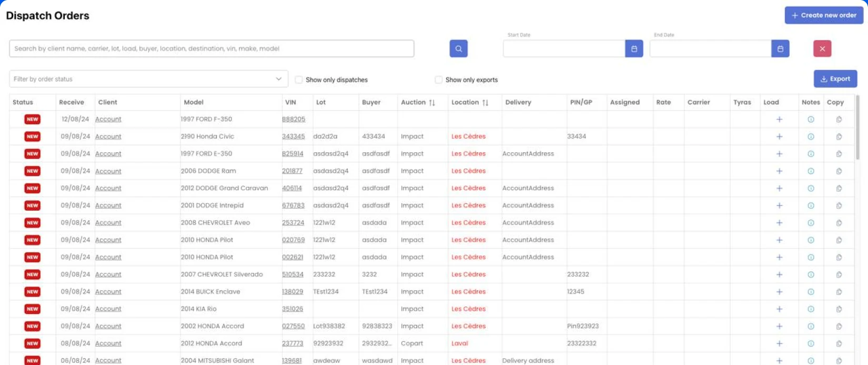The height and width of the screenshot is (365, 868).
Task: Open notes for 2012 DODGE Grand Caravan
Action: pyautogui.click(x=811, y=189)
